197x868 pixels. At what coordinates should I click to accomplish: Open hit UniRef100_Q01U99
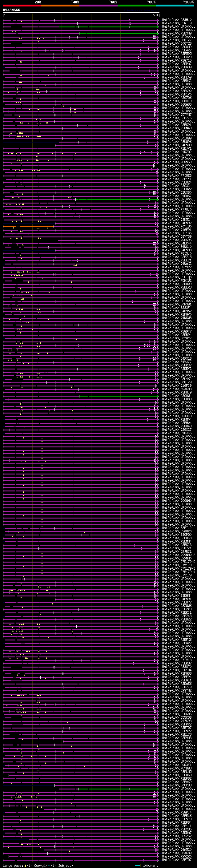[x=177, y=139]
